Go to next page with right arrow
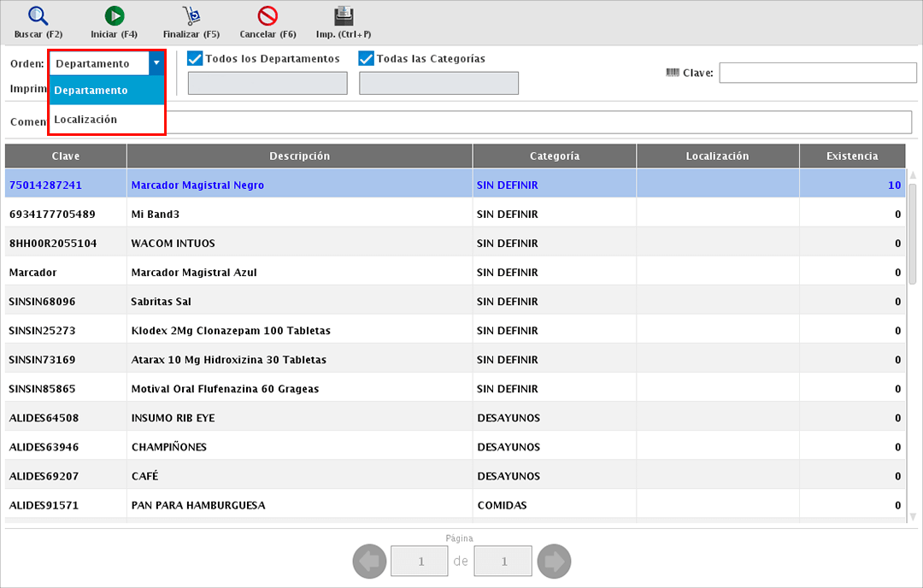The width and height of the screenshot is (923, 588). [556, 562]
